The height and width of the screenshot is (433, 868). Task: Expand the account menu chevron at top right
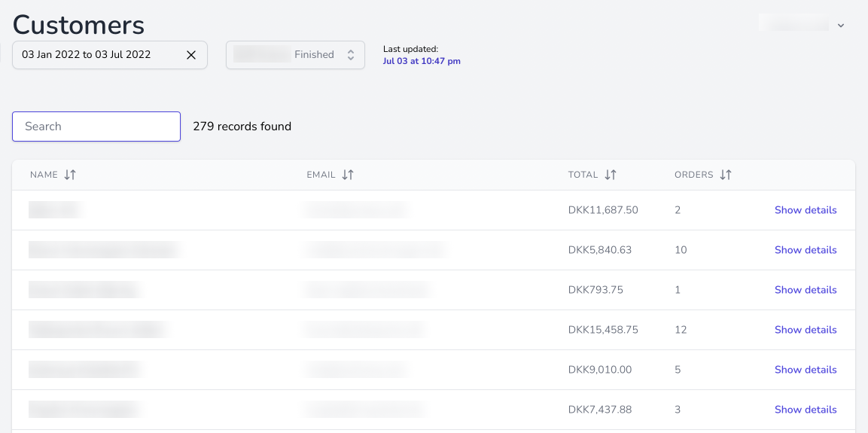841,26
